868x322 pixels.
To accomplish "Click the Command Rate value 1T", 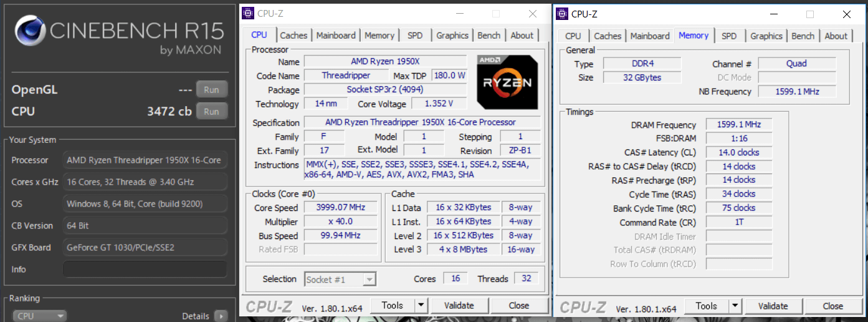I will pos(739,222).
